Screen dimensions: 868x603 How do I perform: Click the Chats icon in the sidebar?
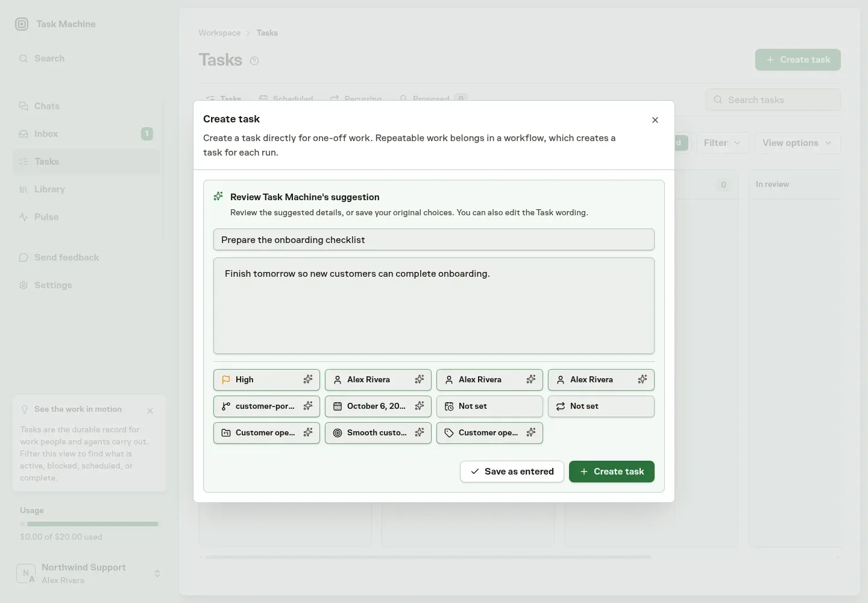click(24, 106)
